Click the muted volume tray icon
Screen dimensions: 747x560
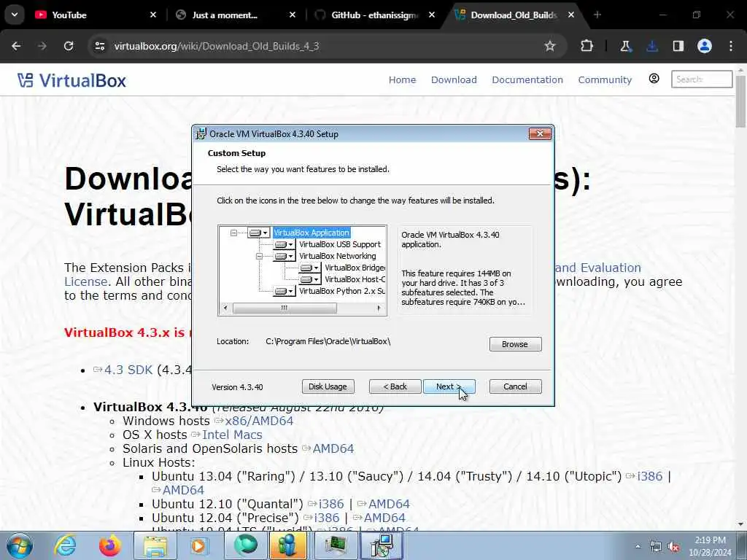coord(673,547)
